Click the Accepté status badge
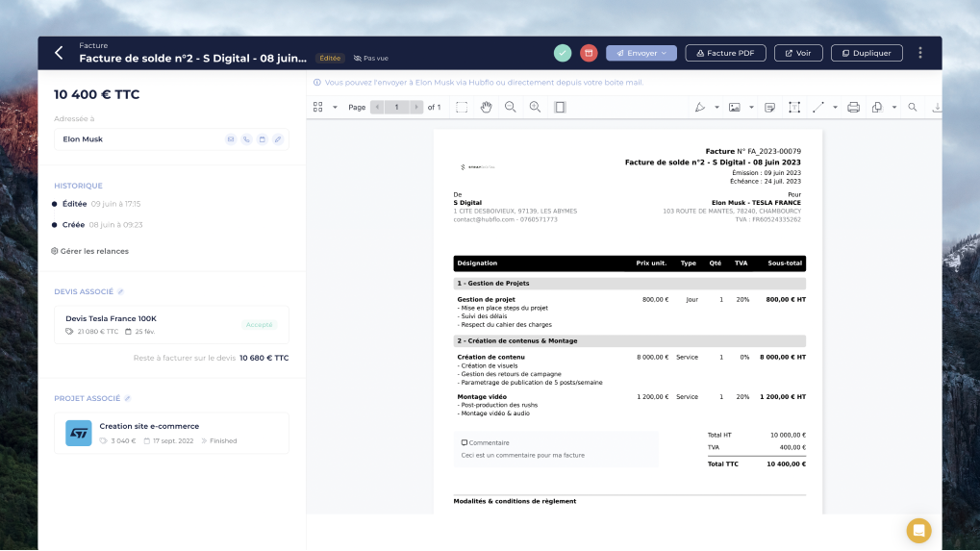 click(260, 325)
